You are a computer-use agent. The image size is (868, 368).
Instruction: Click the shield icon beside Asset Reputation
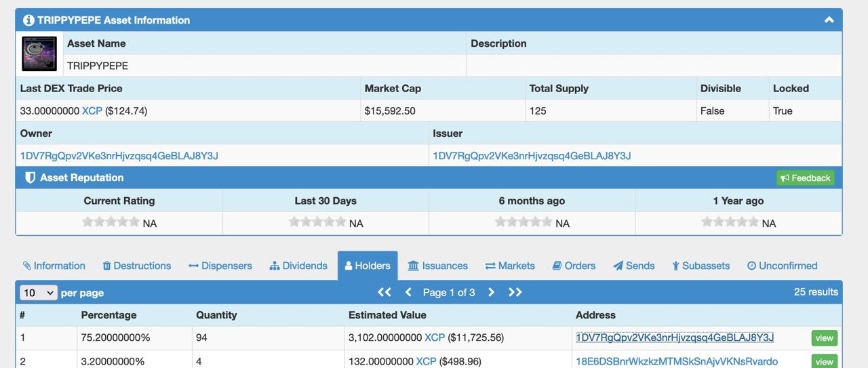click(x=30, y=178)
